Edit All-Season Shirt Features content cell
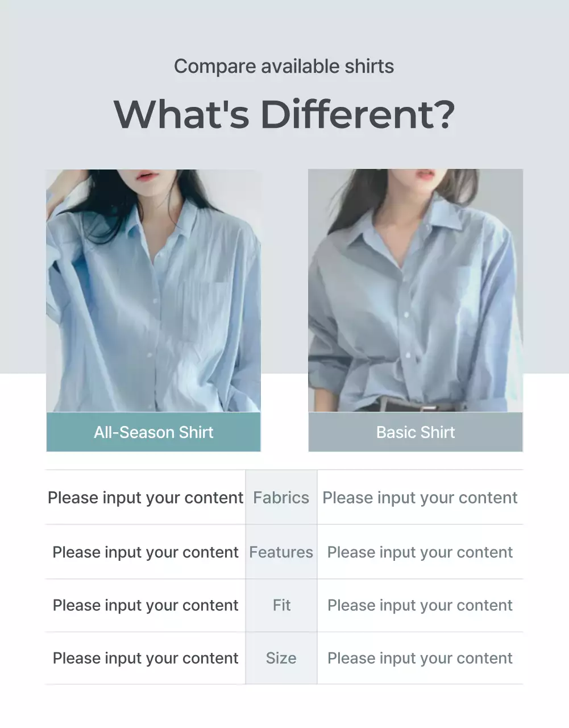569x728 pixels. point(146,552)
